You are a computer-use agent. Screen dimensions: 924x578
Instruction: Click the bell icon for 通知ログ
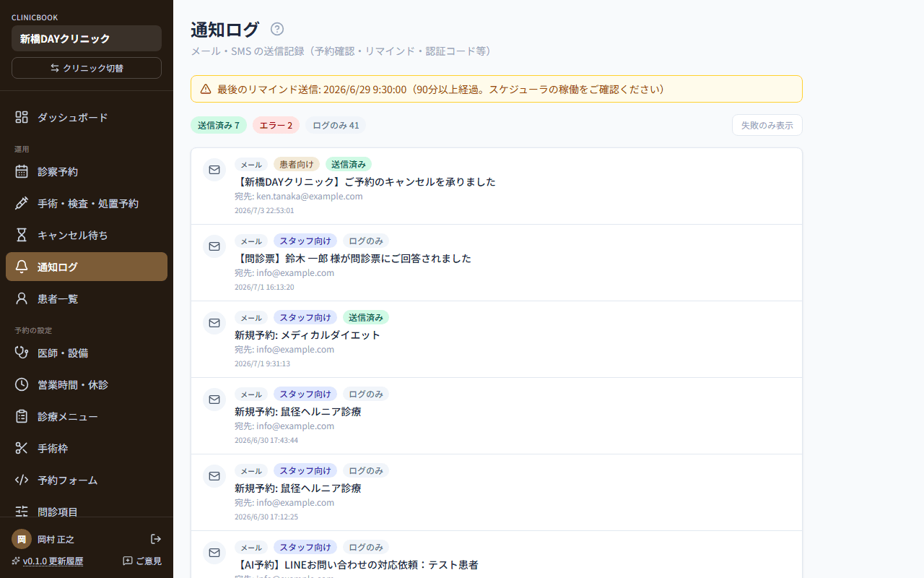(x=22, y=267)
